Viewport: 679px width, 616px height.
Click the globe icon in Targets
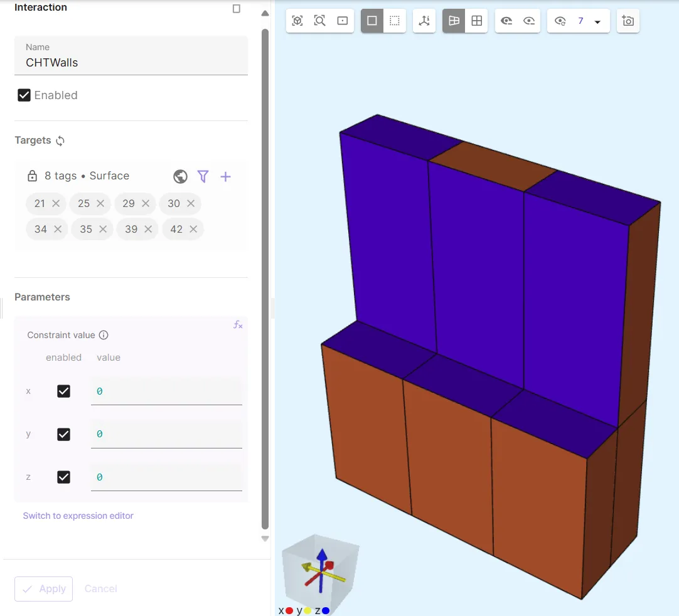(180, 177)
